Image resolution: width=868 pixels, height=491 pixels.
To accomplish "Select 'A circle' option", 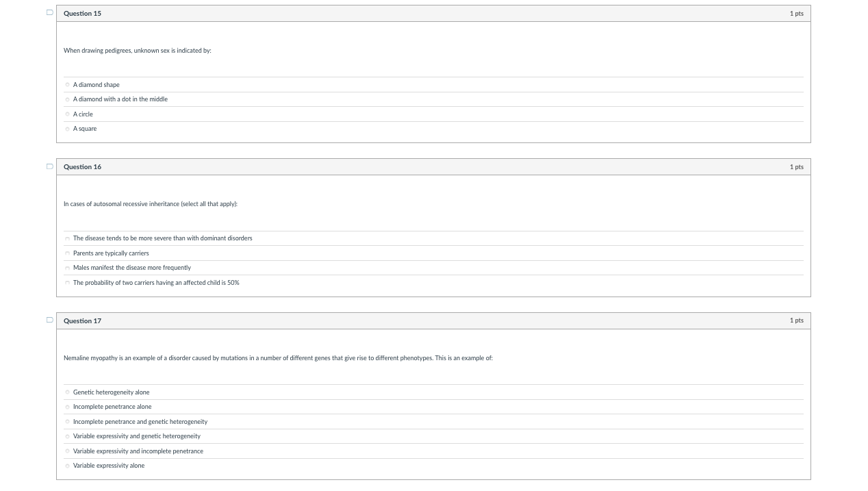I will [x=68, y=114].
